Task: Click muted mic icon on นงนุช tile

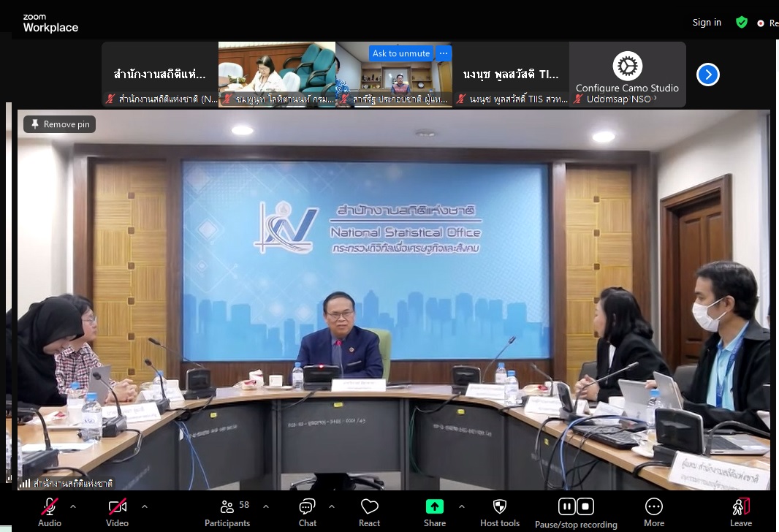Action: pyautogui.click(x=460, y=99)
